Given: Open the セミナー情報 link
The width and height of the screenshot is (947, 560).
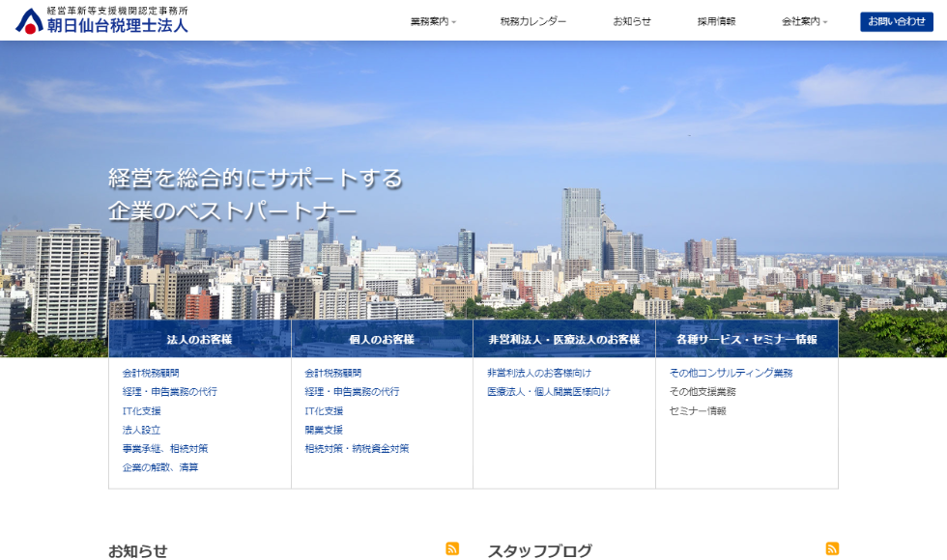Looking at the screenshot, I should click(698, 410).
